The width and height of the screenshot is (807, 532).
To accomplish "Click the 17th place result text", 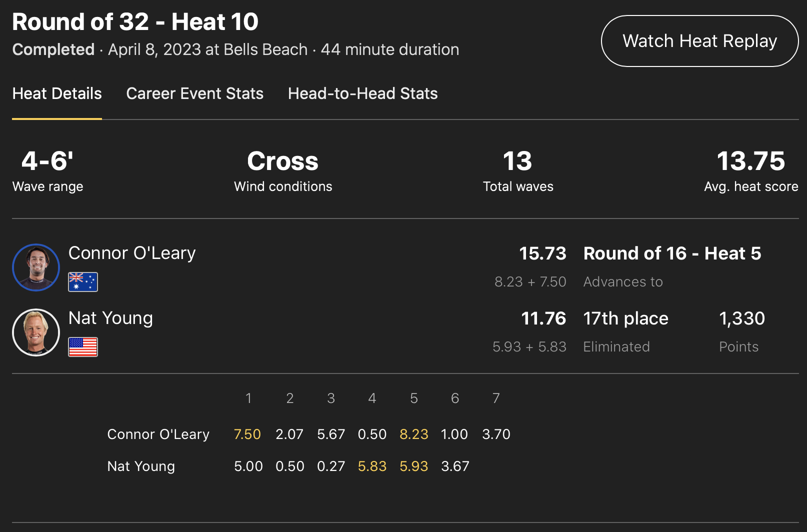I will [x=625, y=318].
